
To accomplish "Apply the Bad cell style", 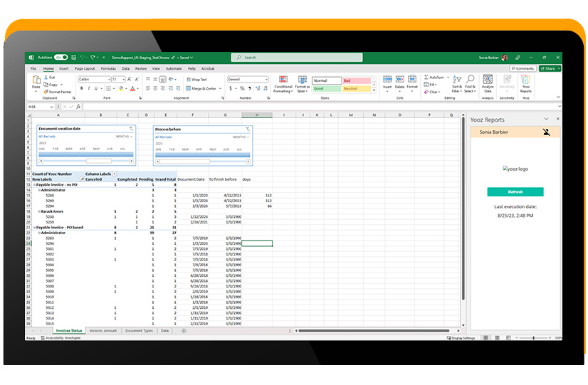I will [x=356, y=80].
